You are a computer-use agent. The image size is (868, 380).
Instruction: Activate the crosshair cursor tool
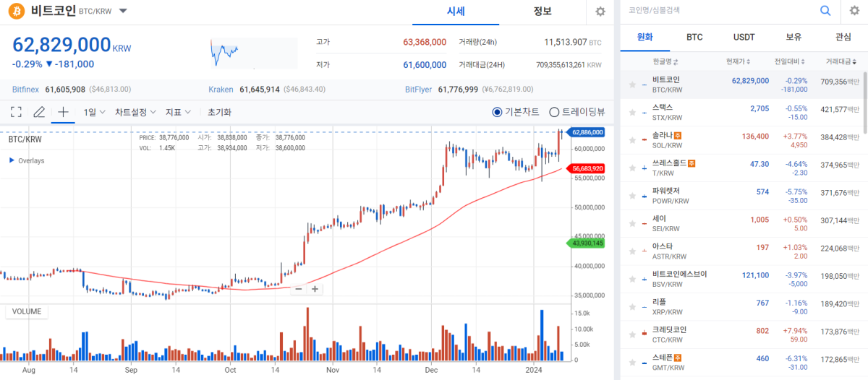(63, 112)
